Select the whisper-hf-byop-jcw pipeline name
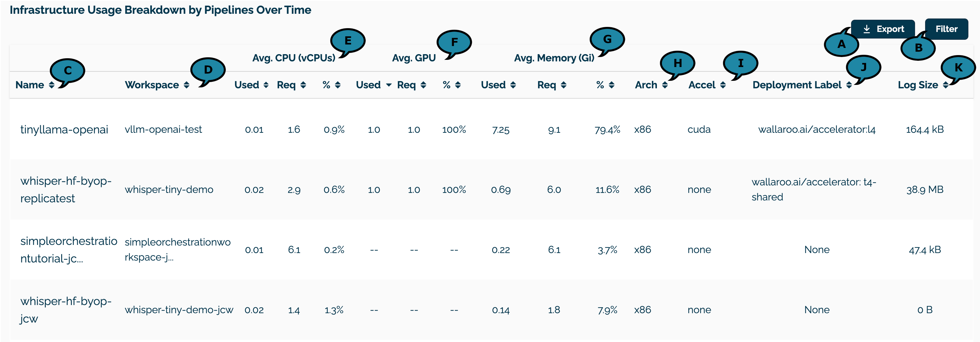Image resolution: width=980 pixels, height=342 pixels. 66,310
